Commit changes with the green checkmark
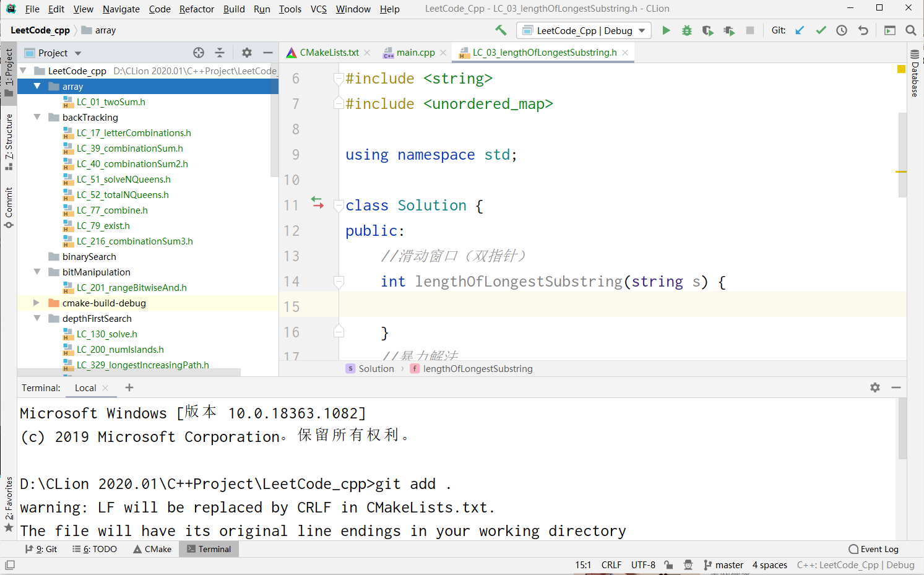 [x=821, y=30]
